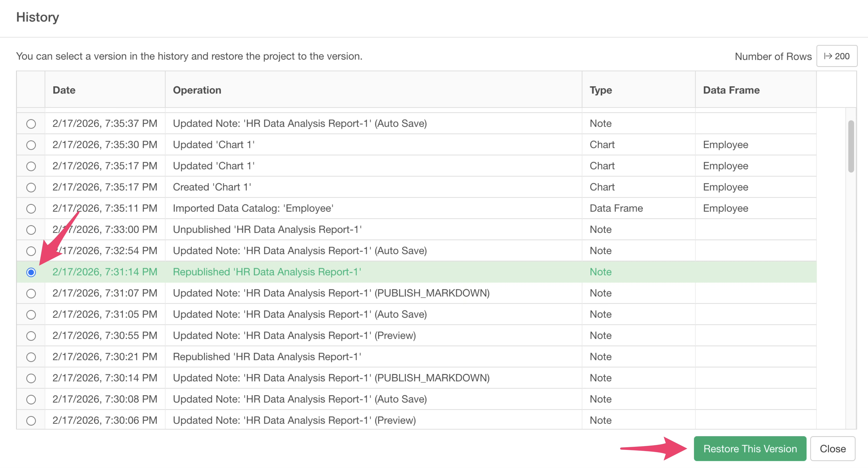Screen dimensions: 868x468
Task: Open the Number of Rows 200 selector
Action: (837, 56)
